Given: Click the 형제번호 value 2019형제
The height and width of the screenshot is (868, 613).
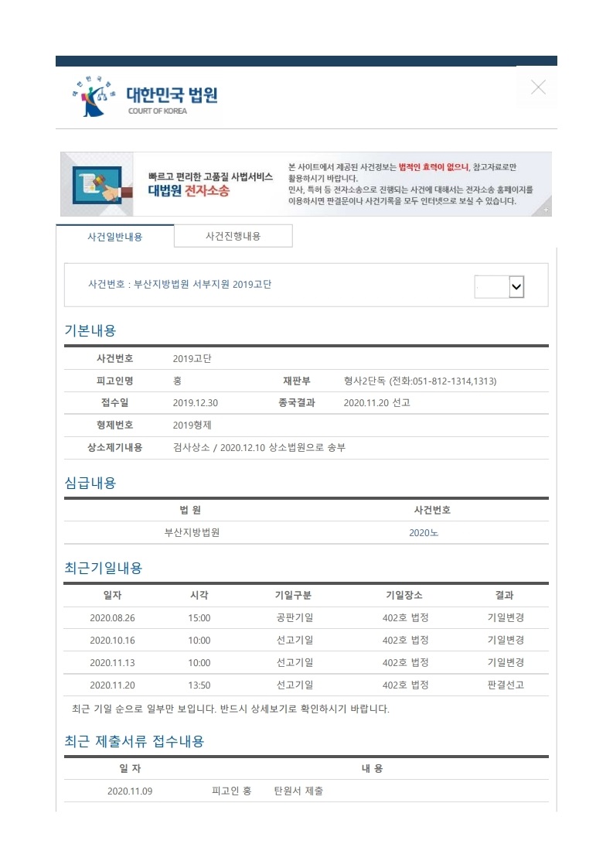Looking at the screenshot, I should 192,425.
